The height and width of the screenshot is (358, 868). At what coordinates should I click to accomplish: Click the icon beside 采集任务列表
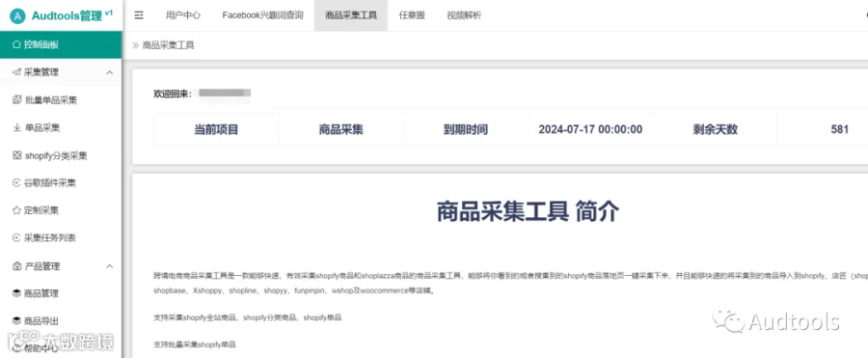(x=16, y=238)
